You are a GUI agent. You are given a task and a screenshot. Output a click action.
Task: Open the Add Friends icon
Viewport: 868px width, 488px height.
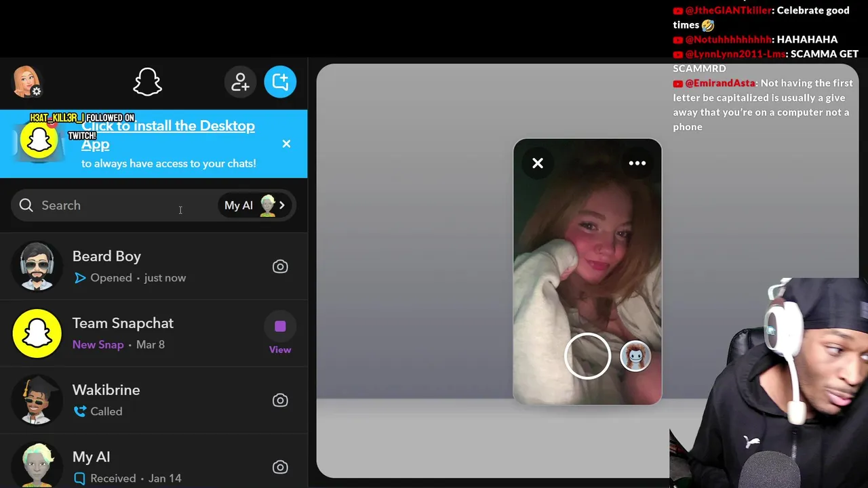coord(240,82)
